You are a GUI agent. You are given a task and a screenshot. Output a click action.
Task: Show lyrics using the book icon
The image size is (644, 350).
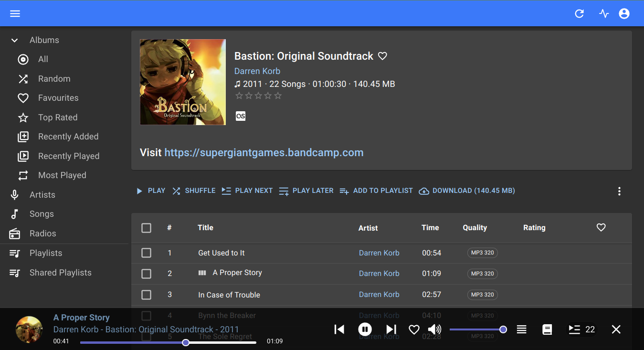tap(547, 329)
